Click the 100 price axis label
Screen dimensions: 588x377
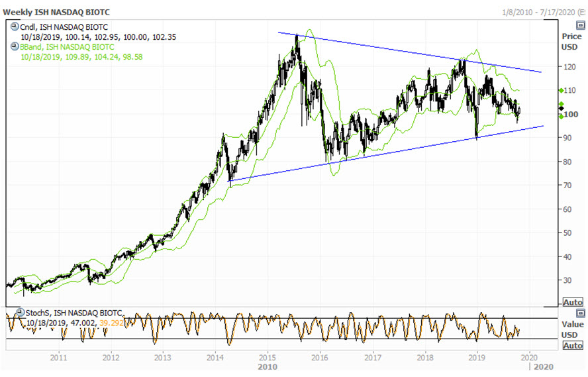[x=571, y=115]
